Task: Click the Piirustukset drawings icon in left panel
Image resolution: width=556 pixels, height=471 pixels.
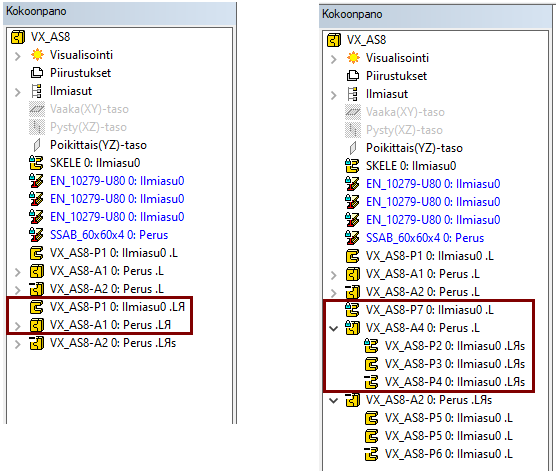Action: click(37, 73)
